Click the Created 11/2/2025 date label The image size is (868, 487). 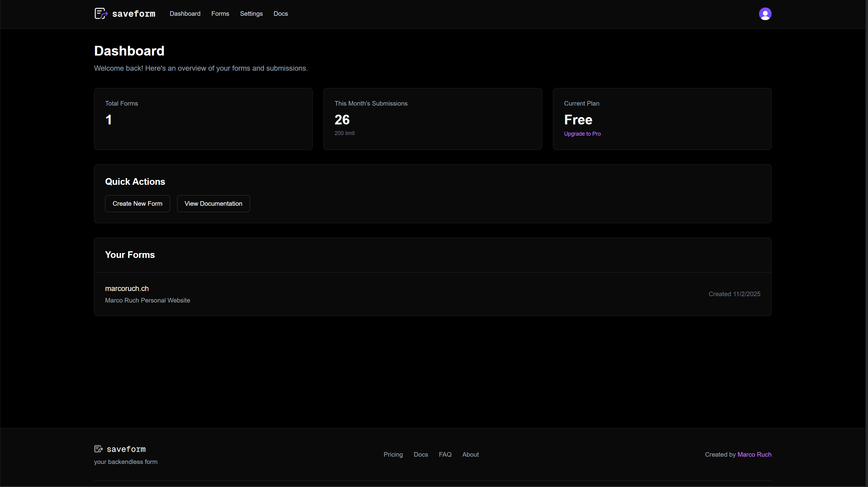coord(734,294)
